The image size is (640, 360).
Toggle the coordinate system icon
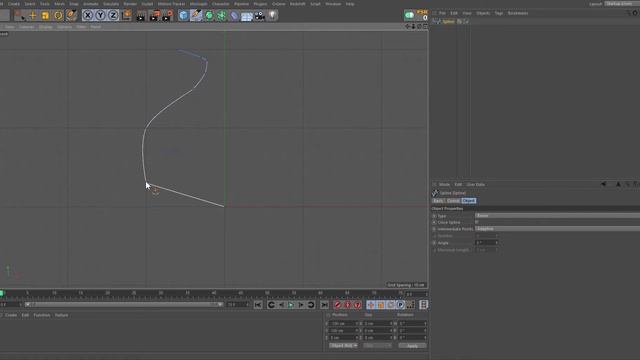point(127,16)
